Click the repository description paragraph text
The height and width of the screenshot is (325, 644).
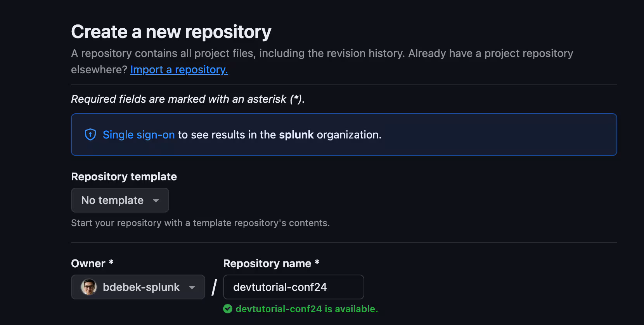tap(322, 53)
